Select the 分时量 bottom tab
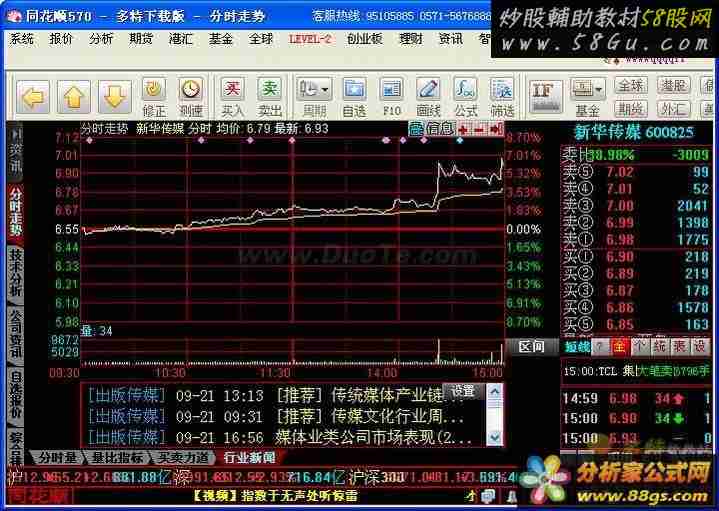 click(57, 457)
